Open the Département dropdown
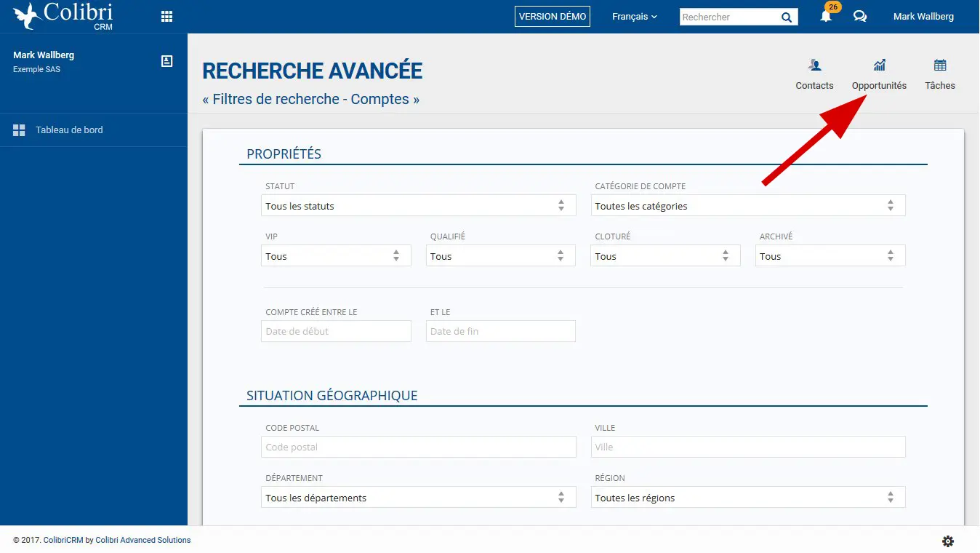Screen dimensions: 980x553 coord(418,498)
